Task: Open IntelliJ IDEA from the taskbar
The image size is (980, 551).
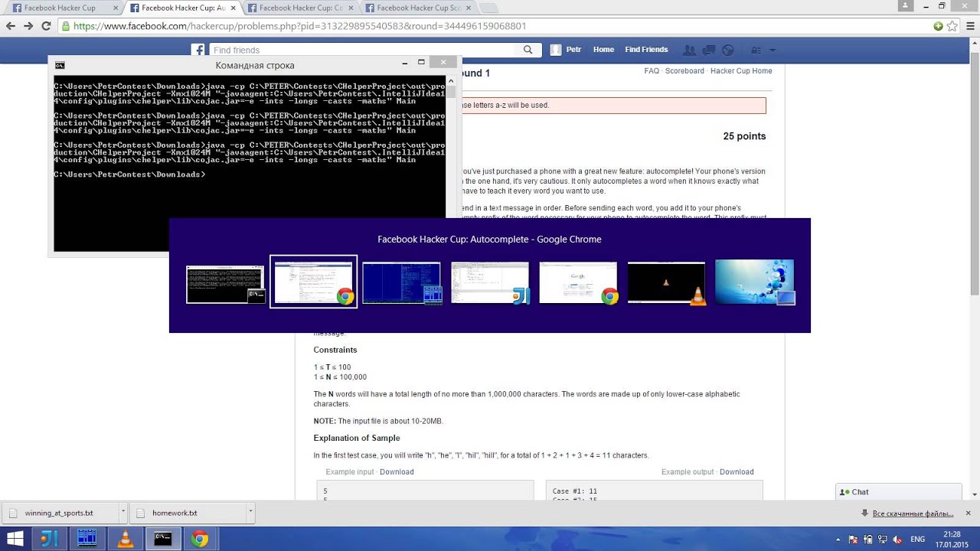Action: [49, 539]
